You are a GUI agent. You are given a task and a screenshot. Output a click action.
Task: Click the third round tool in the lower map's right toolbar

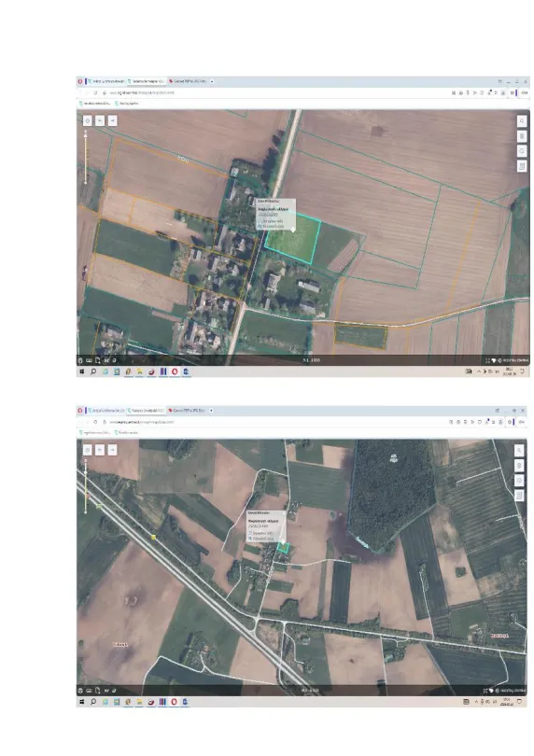[519, 481]
